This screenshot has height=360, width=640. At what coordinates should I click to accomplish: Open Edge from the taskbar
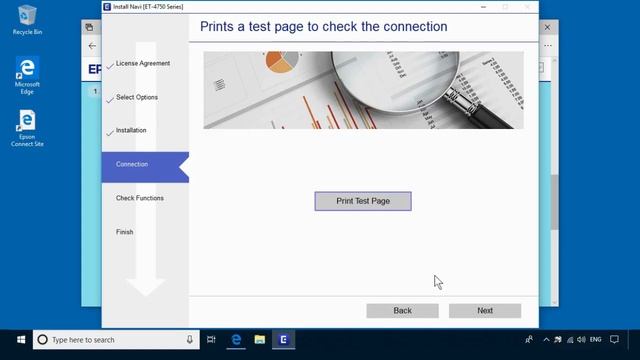(236, 340)
